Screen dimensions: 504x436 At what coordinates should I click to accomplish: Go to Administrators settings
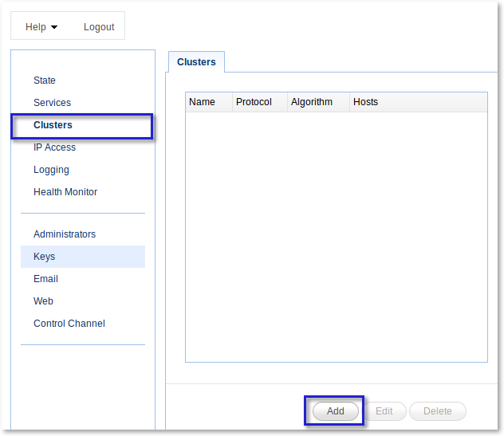65,234
